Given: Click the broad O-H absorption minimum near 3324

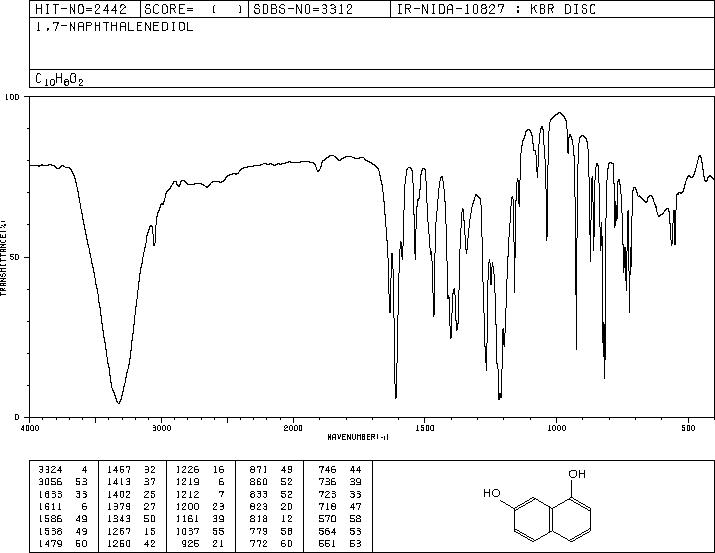Looking at the screenshot, I should click(119, 403).
